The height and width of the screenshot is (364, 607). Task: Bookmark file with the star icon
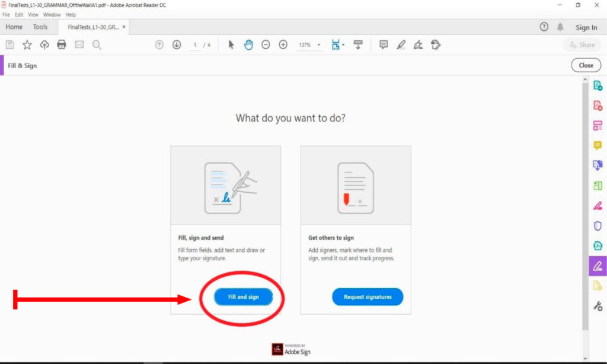pyautogui.click(x=27, y=45)
